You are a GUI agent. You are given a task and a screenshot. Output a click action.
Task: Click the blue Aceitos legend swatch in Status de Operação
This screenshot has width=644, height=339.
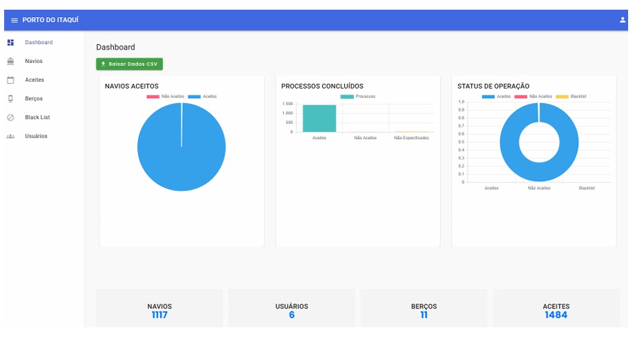(x=488, y=97)
